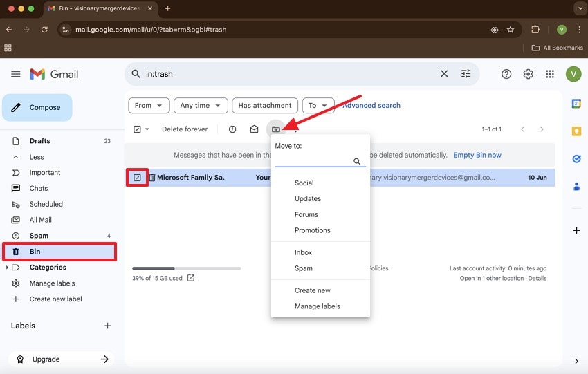Show search options filter icon
This screenshot has width=588, height=374.
[x=466, y=74]
